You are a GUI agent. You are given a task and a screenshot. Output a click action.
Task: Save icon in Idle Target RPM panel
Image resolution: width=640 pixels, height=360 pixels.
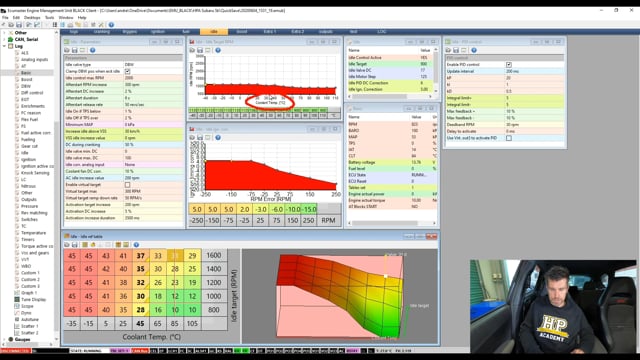click(x=200, y=50)
